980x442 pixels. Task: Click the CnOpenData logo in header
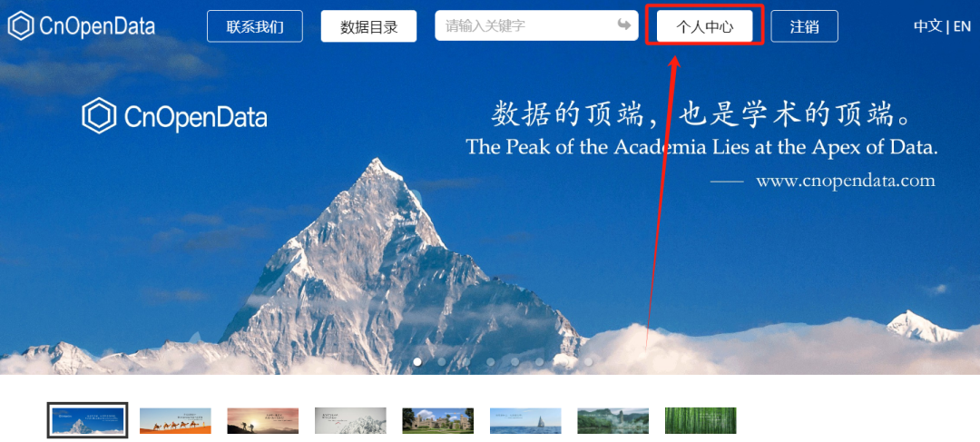82,25
